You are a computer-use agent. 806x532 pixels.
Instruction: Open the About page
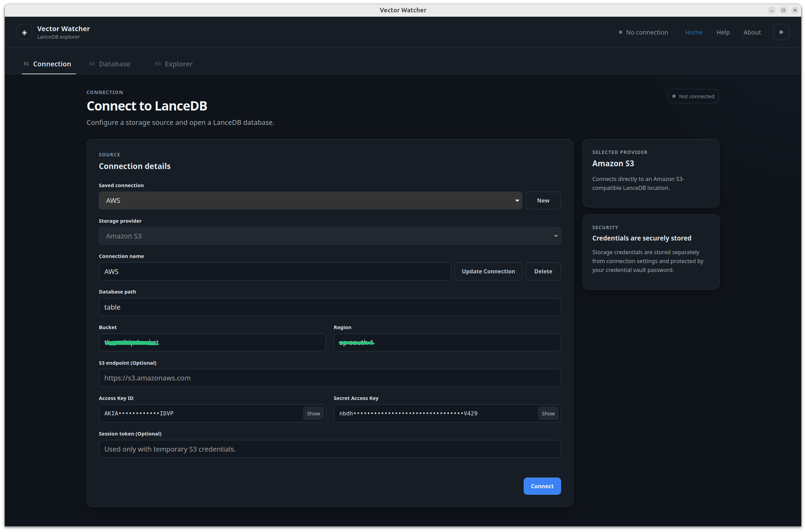752,32
